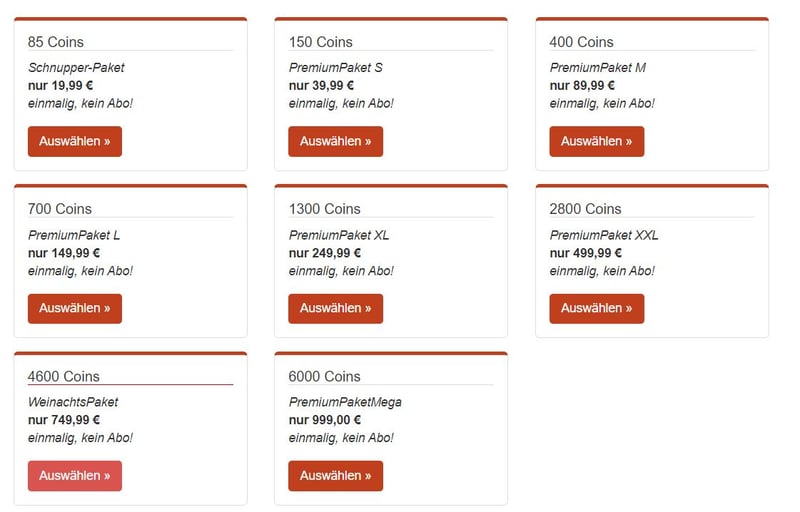Click the nur 19,99 € price text
This screenshot has height=512, width=800.
pos(60,86)
